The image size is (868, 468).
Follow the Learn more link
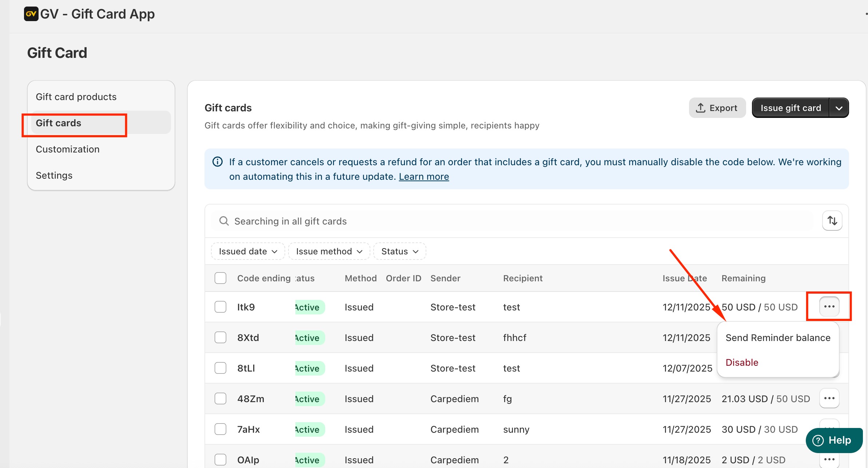(424, 177)
